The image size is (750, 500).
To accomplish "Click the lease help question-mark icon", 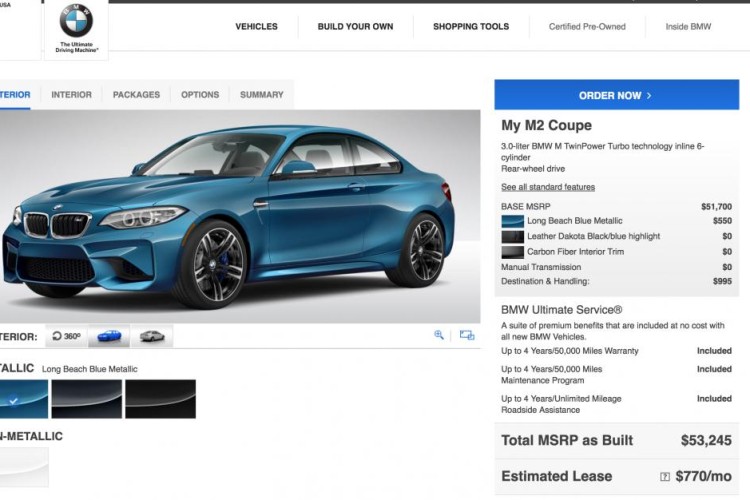I will tap(665, 477).
